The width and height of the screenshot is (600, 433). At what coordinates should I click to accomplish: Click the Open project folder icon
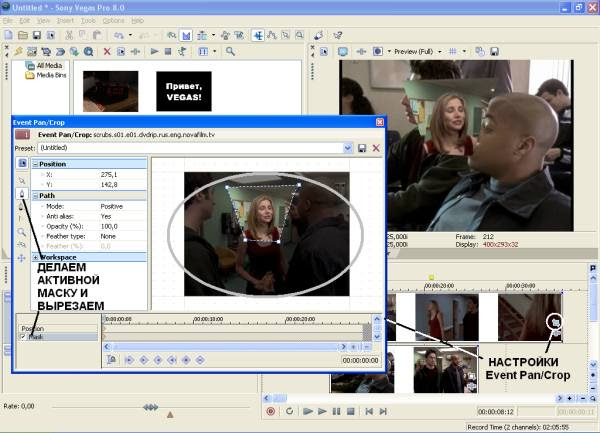point(23,36)
